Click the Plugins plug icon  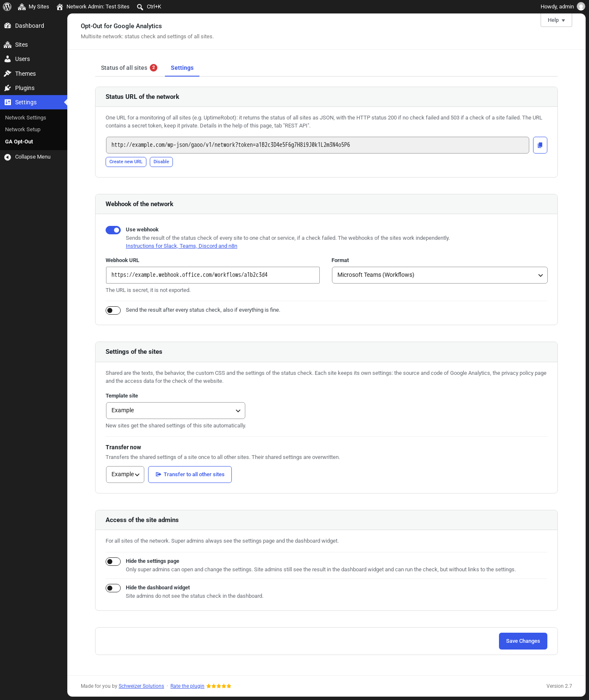pyautogui.click(x=8, y=88)
